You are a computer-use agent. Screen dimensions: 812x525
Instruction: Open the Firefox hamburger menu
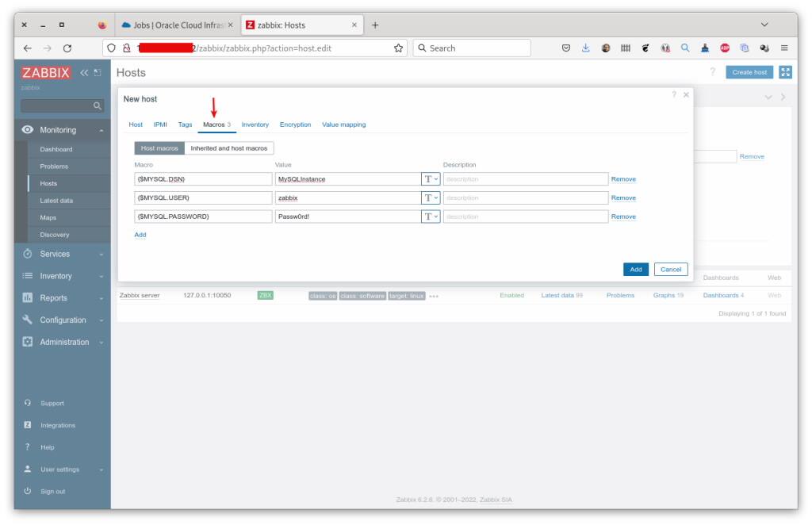point(784,48)
